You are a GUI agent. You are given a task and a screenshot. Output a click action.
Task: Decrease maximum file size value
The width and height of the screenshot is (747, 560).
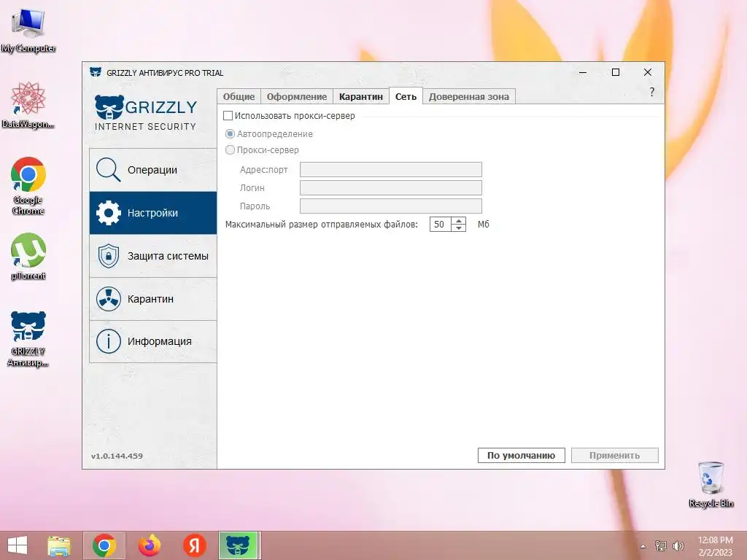pos(459,227)
